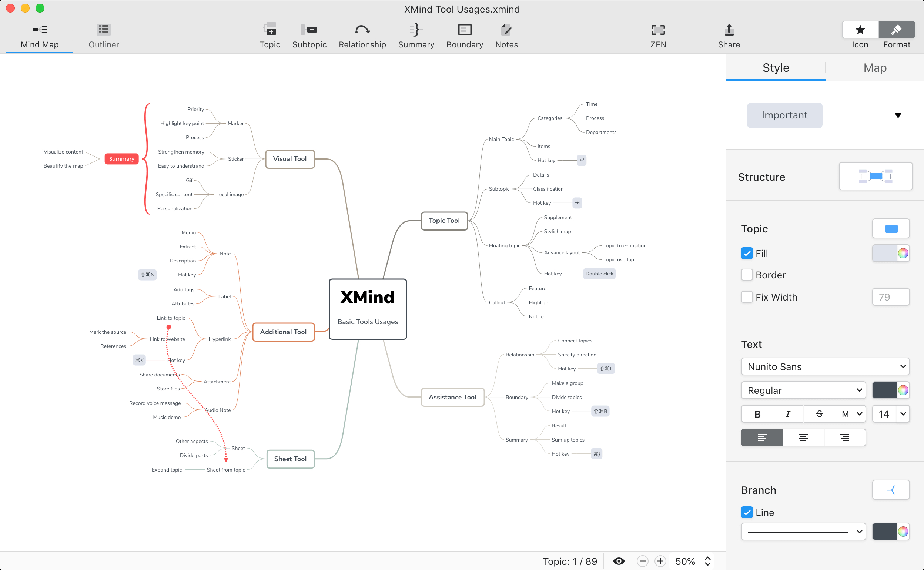Image resolution: width=924 pixels, height=570 pixels.
Task: Toggle the Fix Width checkbox
Action: [x=746, y=297]
